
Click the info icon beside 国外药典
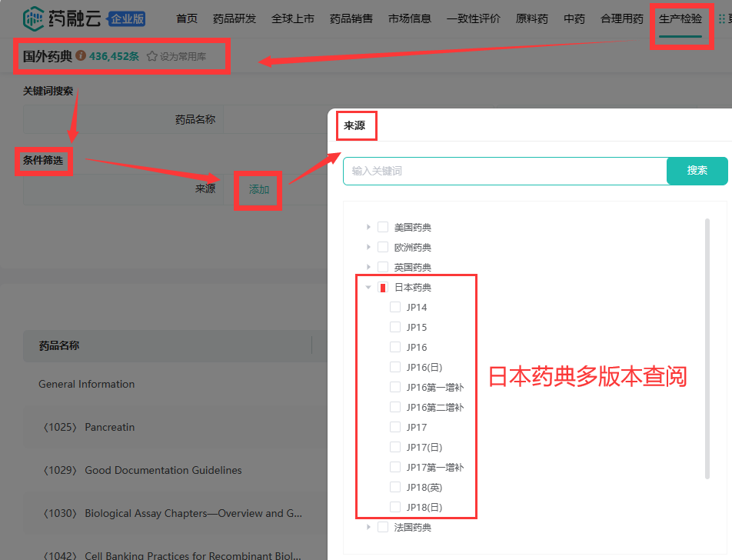(x=81, y=55)
